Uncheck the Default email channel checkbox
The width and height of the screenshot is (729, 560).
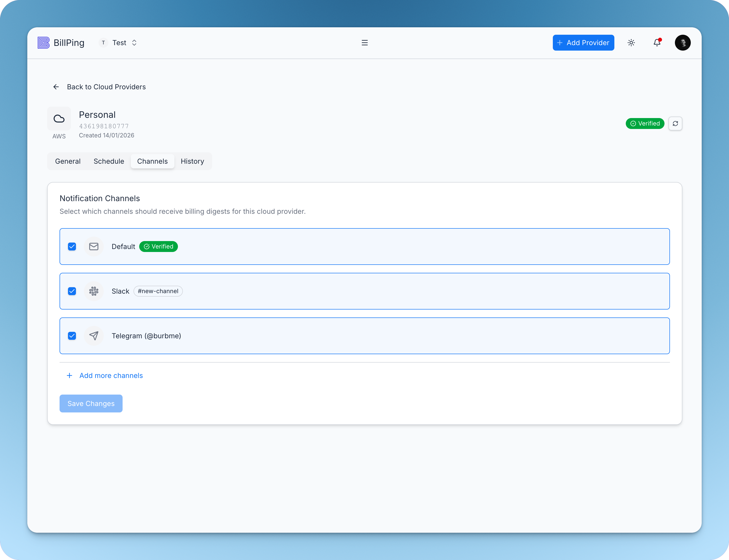click(72, 247)
